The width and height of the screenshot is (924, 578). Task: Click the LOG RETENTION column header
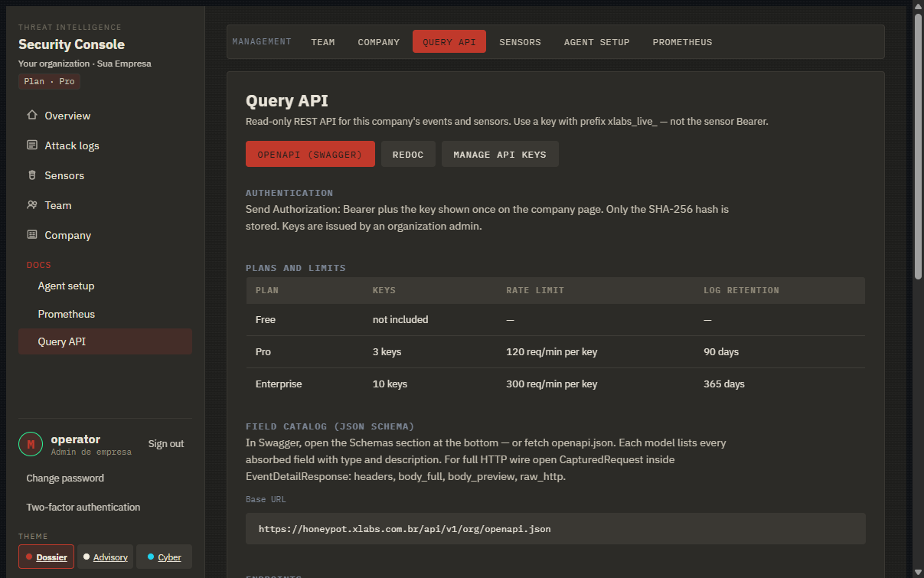[741, 290]
